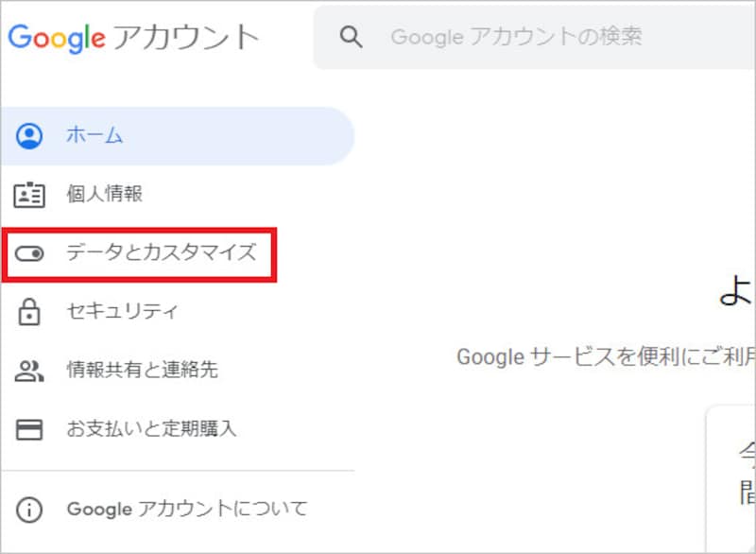Select ホーム in the sidebar
Viewport: 756px width, 554px height.
(94, 135)
